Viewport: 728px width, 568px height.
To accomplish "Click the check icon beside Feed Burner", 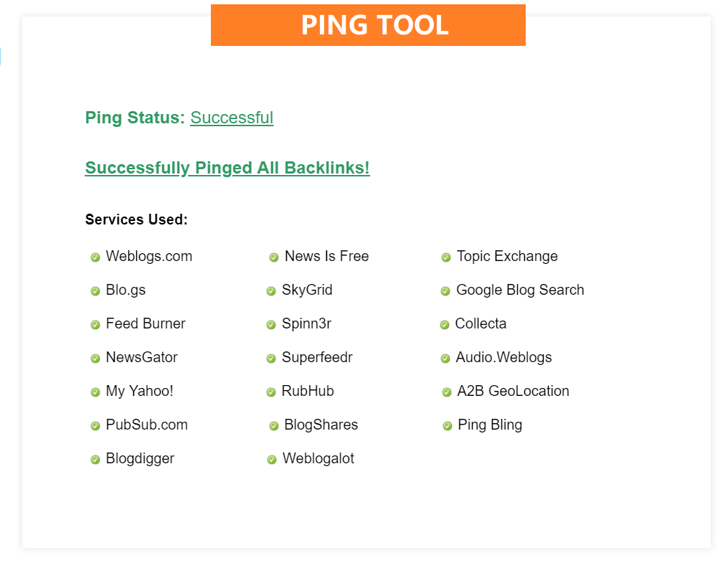I will pos(95,325).
